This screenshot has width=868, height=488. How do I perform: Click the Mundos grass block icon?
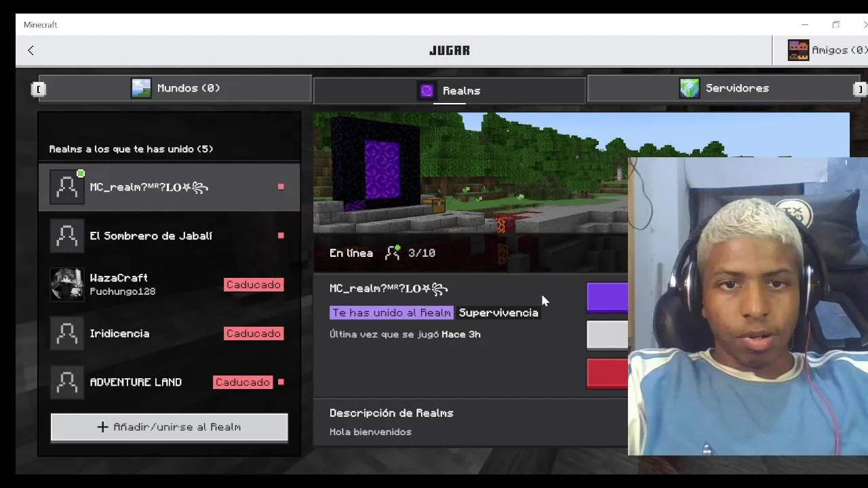click(141, 88)
